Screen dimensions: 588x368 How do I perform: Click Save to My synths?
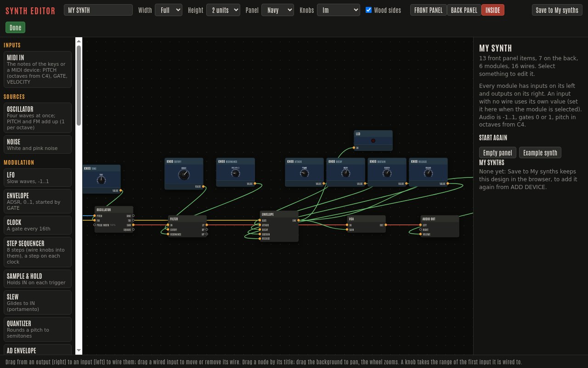point(557,10)
